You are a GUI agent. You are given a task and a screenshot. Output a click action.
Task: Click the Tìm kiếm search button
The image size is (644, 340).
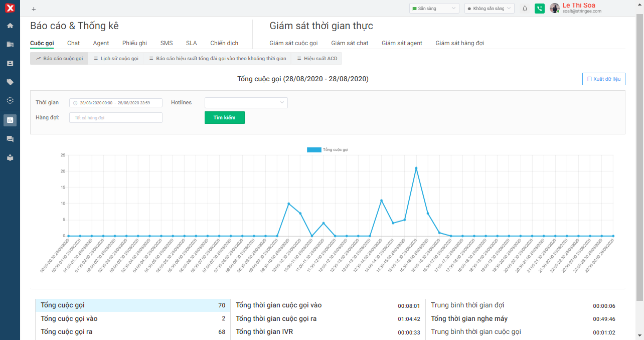tap(224, 117)
